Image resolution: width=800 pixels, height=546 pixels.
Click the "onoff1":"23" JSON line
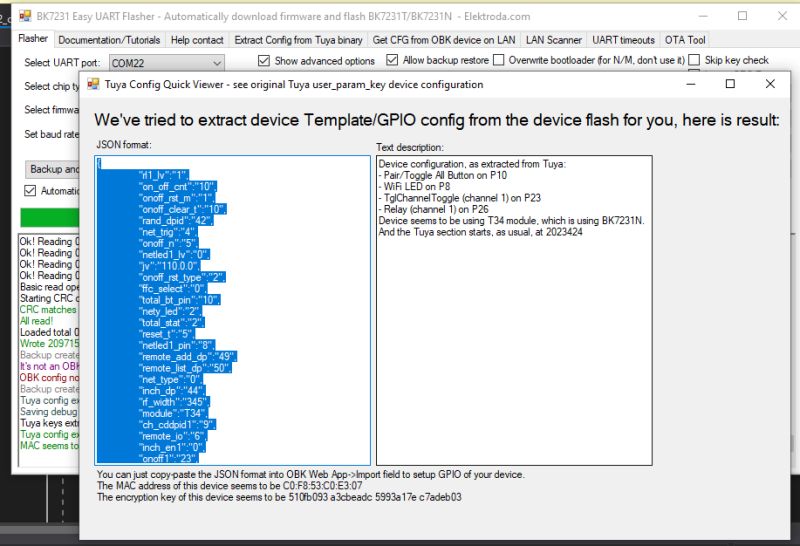pyautogui.click(x=168, y=459)
